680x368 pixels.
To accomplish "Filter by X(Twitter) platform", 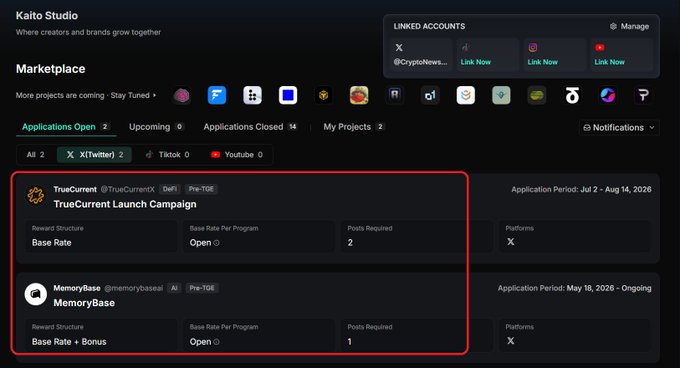I will pyautogui.click(x=94, y=155).
